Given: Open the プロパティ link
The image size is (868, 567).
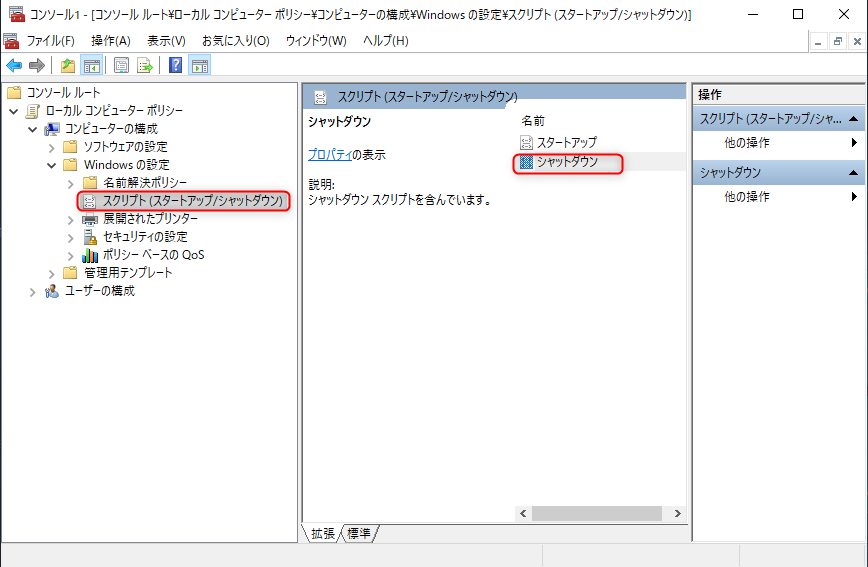Looking at the screenshot, I should click(330, 155).
